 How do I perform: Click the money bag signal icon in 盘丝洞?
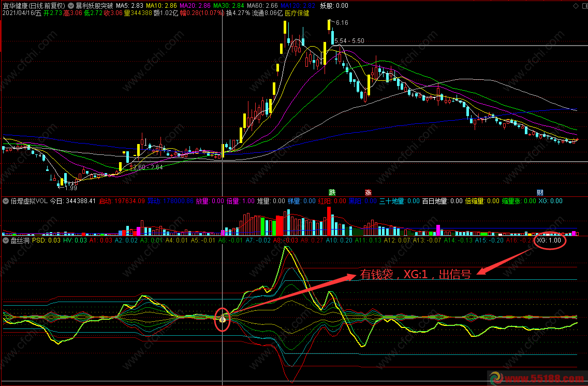pyautogui.click(x=223, y=319)
